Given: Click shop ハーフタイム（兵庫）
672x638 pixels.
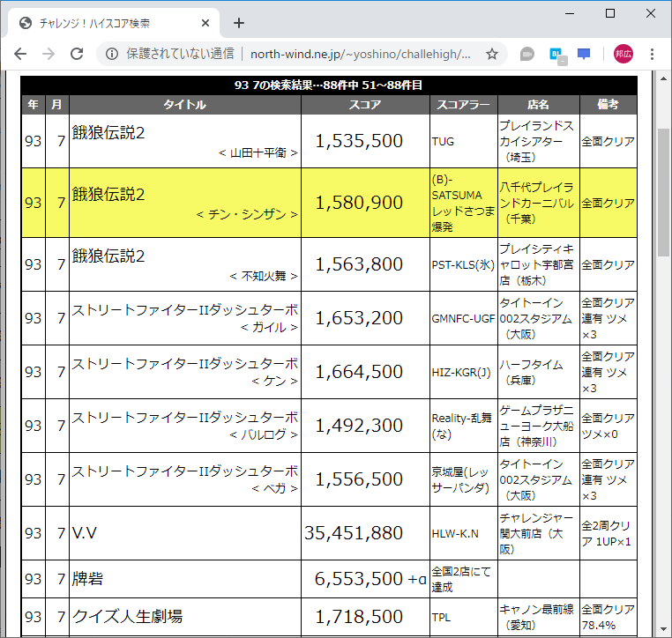Looking at the screenshot, I should (x=532, y=373).
